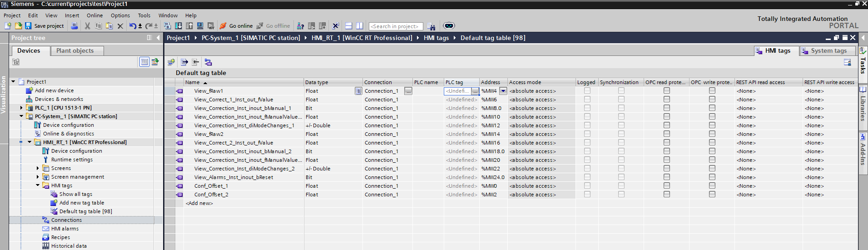868x250 pixels.
Task: Collapse the HMI tags tree node
Action: 38,185
